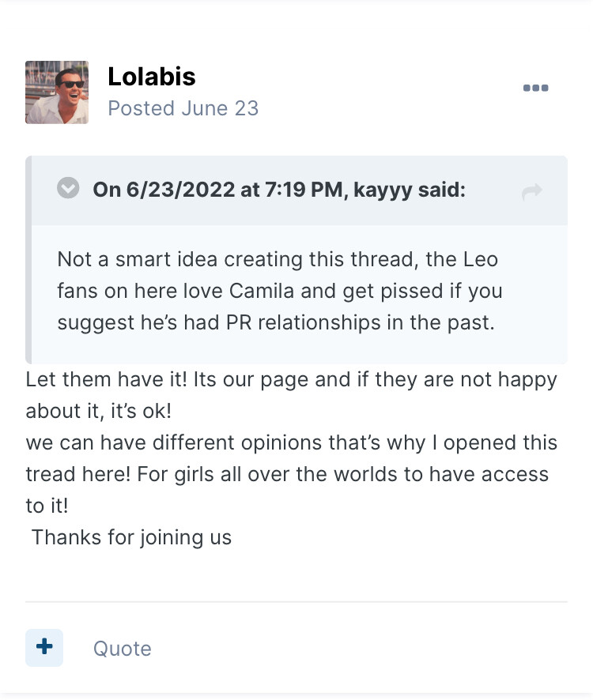Screen dimensions: 593x700
Task: Collapse the quoted kayyy post chevron
Action: click(x=69, y=189)
